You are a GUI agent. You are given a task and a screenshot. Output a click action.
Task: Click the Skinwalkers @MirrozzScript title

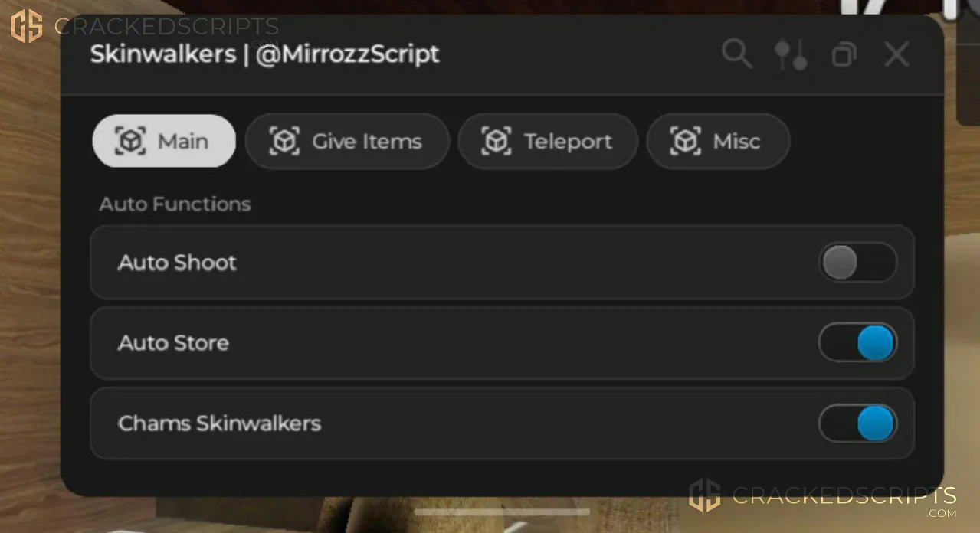[265, 54]
